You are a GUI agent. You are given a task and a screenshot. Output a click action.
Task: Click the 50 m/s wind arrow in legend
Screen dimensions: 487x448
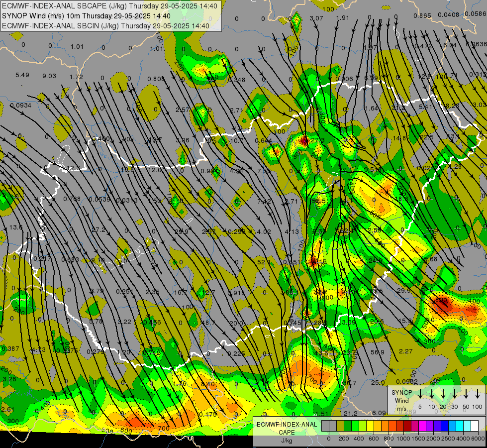click(x=466, y=394)
